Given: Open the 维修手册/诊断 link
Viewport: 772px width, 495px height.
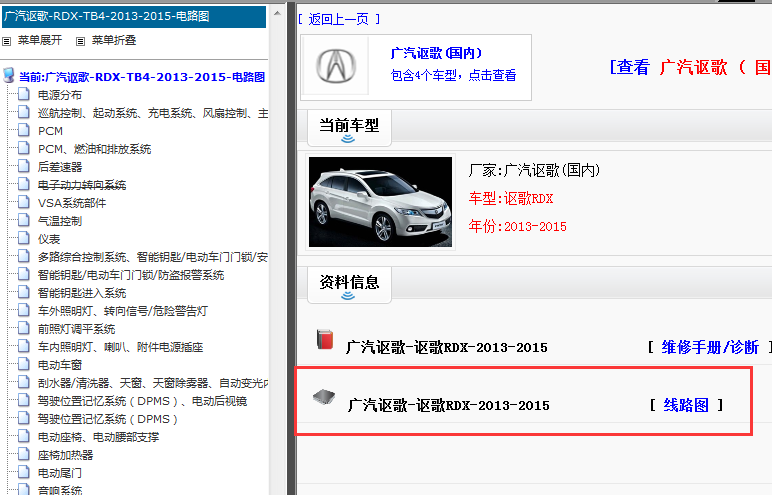Looking at the screenshot, I should point(710,347).
